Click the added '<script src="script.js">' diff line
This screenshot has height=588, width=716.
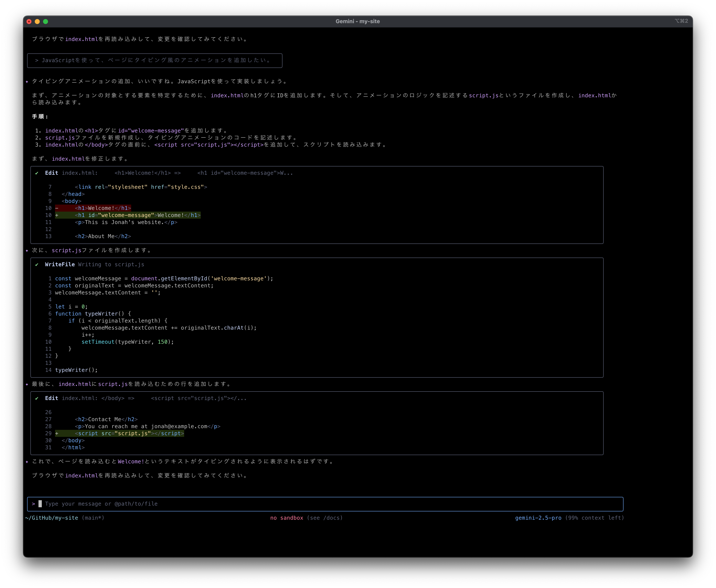pyautogui.click(x=119, y=434)
